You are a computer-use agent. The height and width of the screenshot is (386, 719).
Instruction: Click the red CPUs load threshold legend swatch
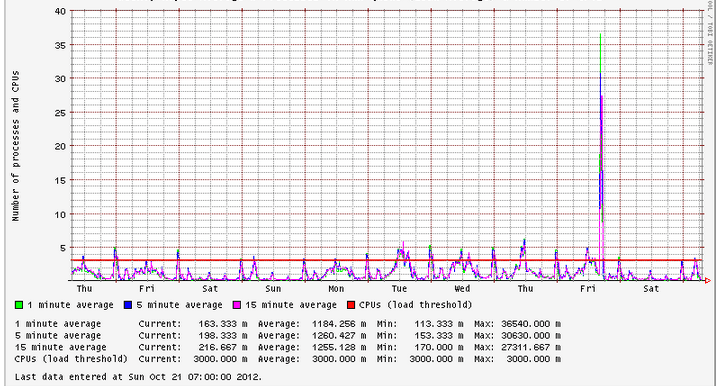point(351,305)
